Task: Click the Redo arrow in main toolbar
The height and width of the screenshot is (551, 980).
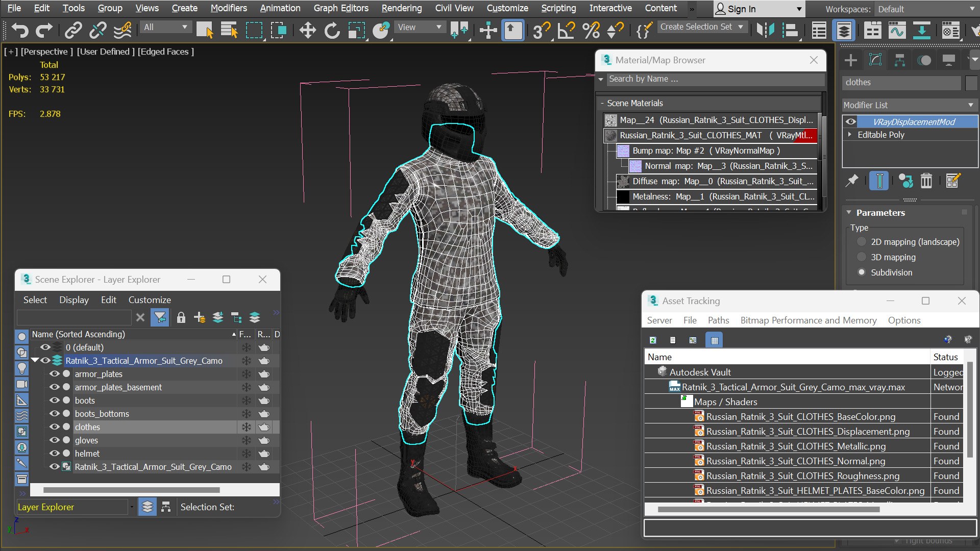Action: (44, 31)
